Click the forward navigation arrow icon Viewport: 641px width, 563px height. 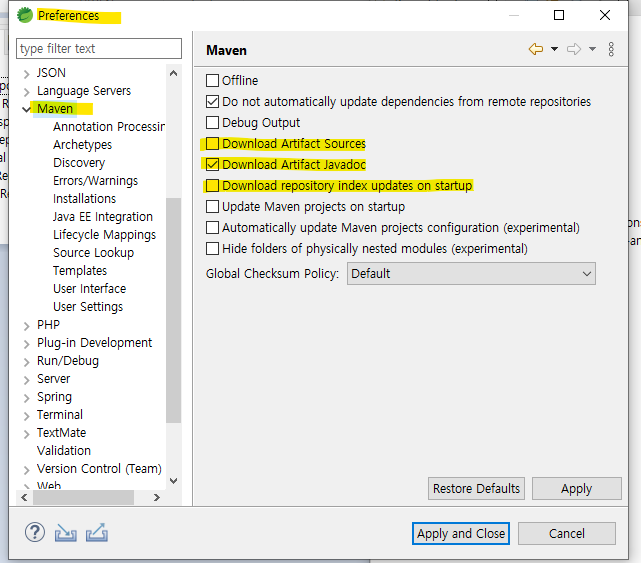pyautogui.click(x=574, y=49)
